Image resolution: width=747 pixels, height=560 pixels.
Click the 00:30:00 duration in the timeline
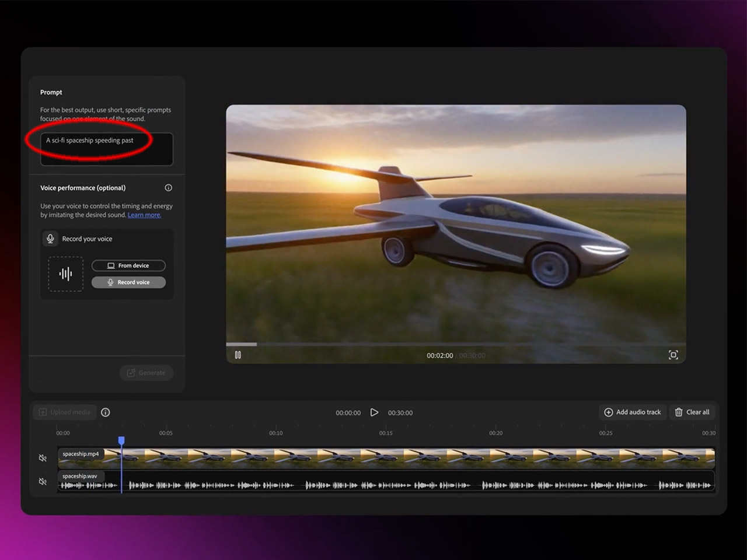(x=400, y=413)
